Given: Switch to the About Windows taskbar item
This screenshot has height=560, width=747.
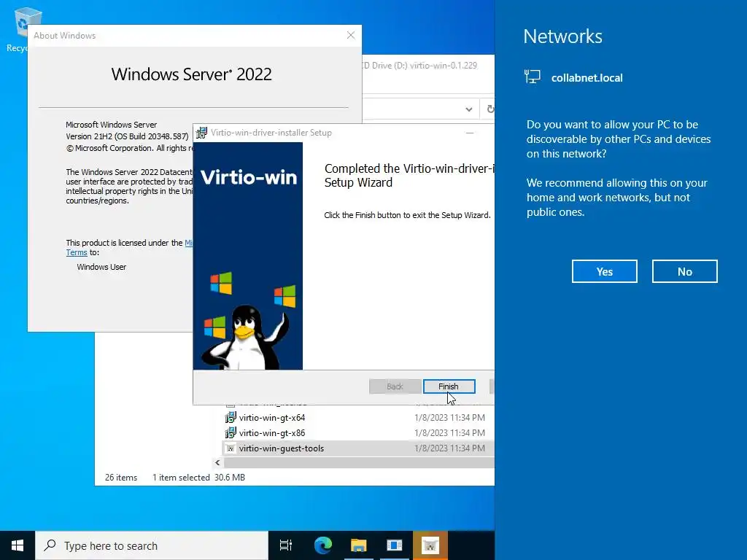Looking at the screenshot, I should (x=395, y=545).
